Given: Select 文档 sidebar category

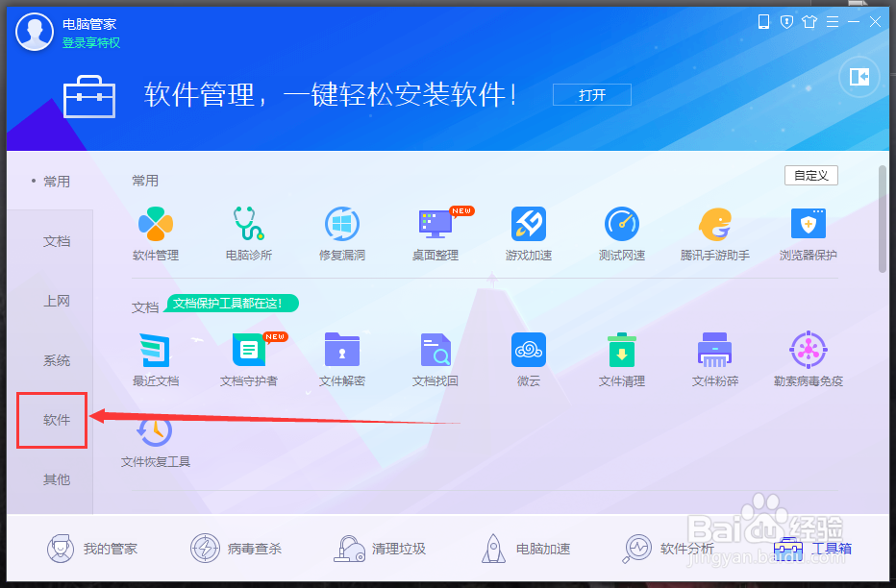Looking at the screenshot, I should coord(57,241).
